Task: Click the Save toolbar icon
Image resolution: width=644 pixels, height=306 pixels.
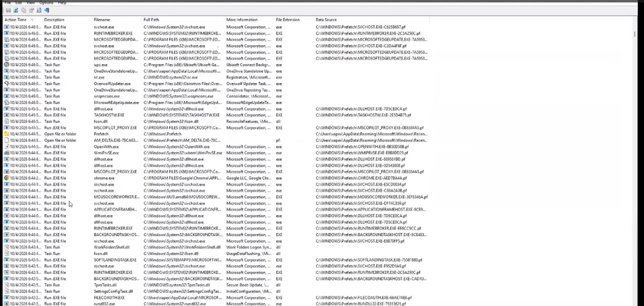Action: coord(8,10)
